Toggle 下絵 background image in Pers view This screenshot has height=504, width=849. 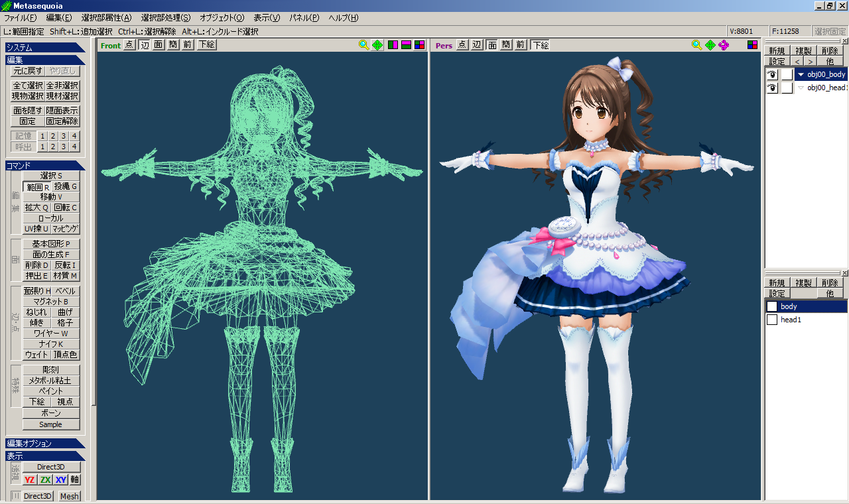[x=540, y=45]
